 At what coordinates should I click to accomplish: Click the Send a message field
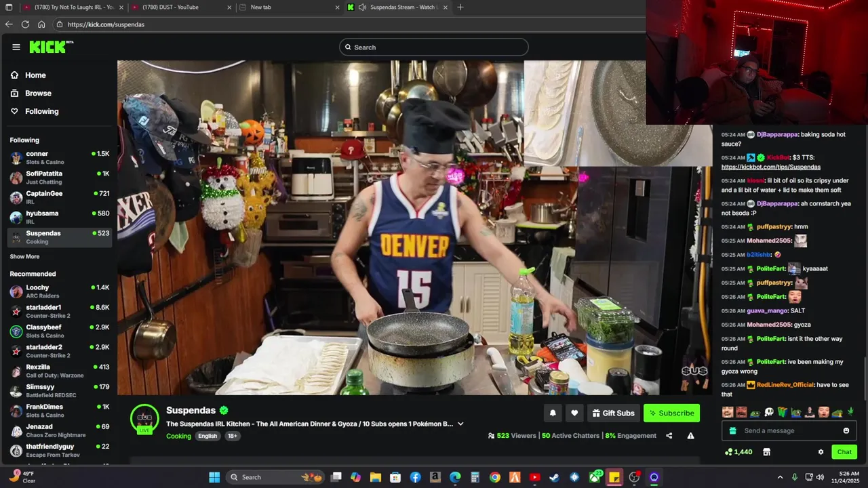[x=789, y=430]
